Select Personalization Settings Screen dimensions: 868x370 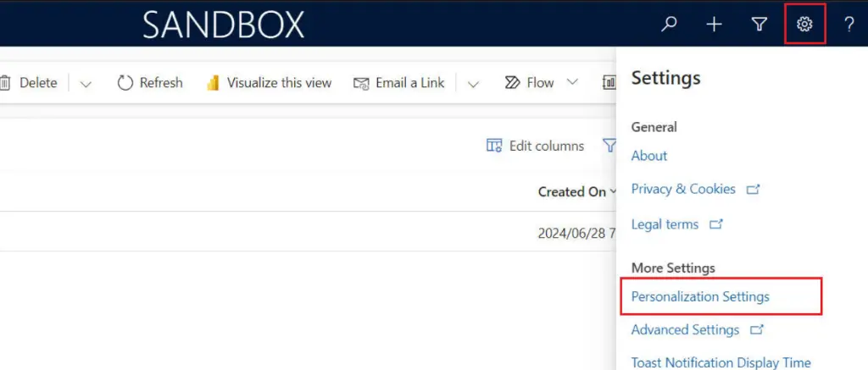tap(700, 297)
